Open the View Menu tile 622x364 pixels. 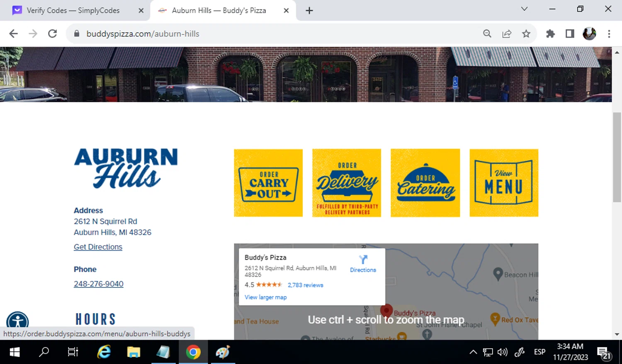[x=504, y=183]
